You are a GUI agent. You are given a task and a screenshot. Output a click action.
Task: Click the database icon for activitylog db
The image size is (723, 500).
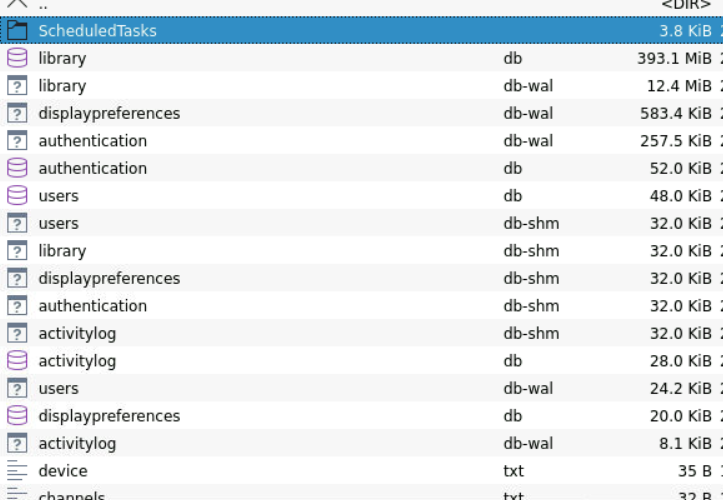(17, 361)
